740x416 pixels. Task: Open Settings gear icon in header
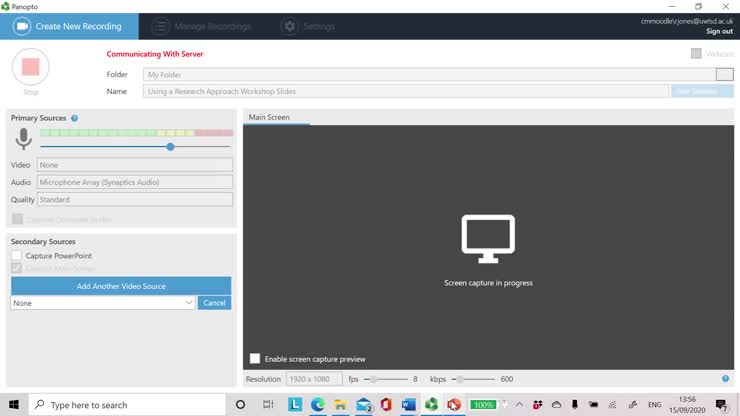click(x=289, y=26)
